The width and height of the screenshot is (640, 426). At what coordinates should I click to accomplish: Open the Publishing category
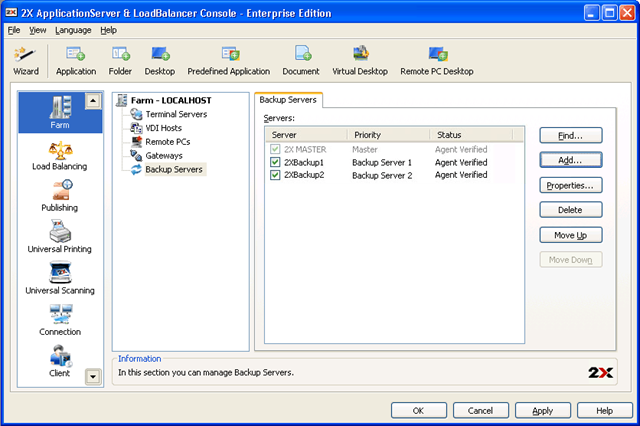[60, 197]
